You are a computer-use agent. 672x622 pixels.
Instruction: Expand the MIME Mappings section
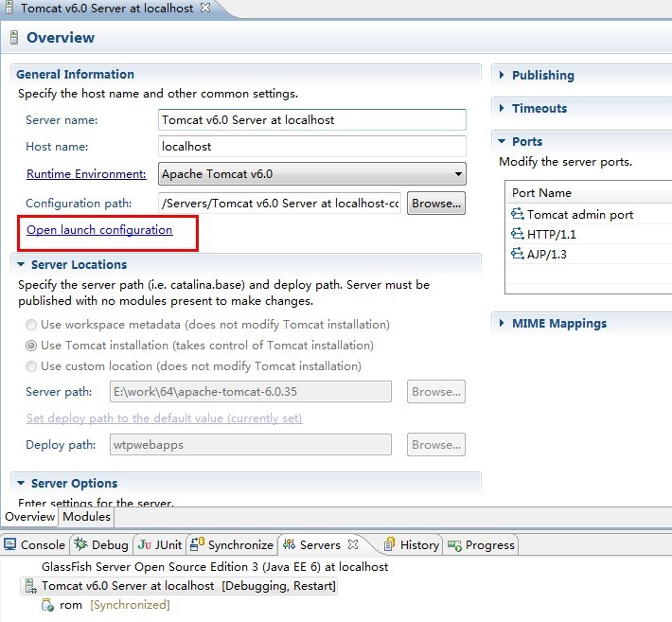tap(502, 323)
